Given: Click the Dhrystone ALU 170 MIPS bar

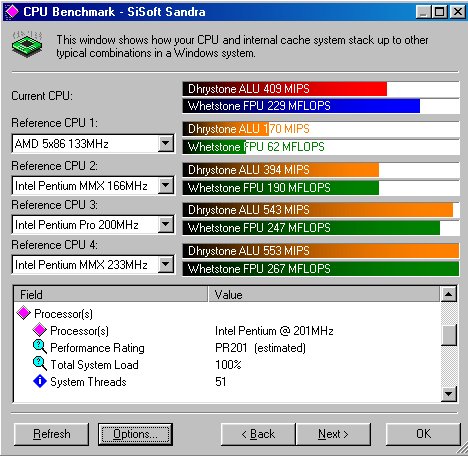Looking at the screenshot, I should click(321, 129).
